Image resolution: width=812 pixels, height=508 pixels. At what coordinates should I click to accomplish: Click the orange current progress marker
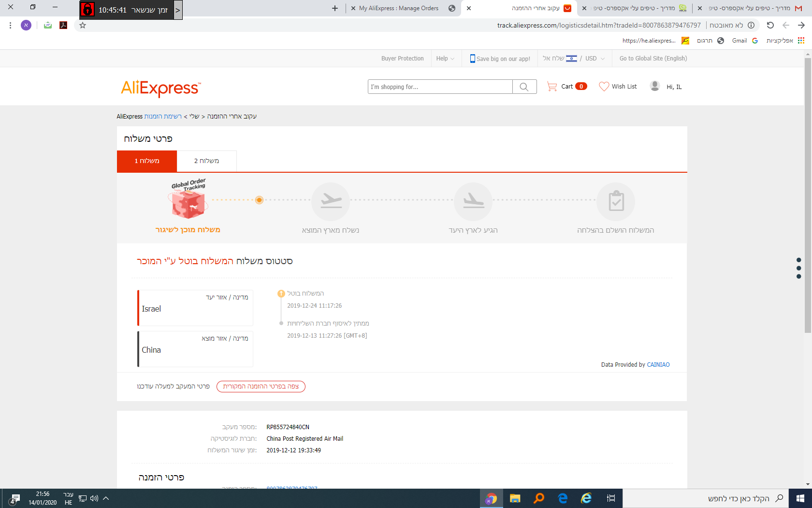(x=260, y=200)
